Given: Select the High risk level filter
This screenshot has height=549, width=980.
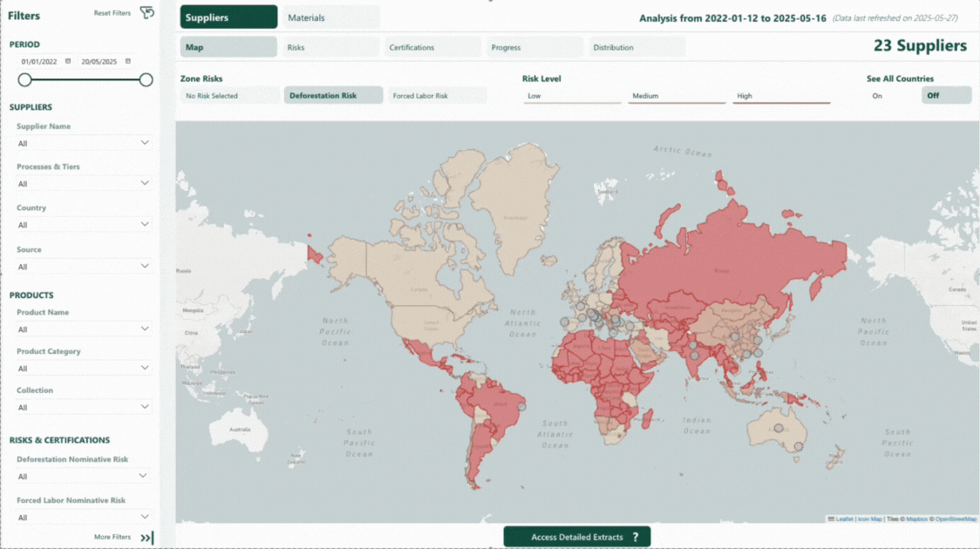Looking at the screenshot, I should point(780,96).
